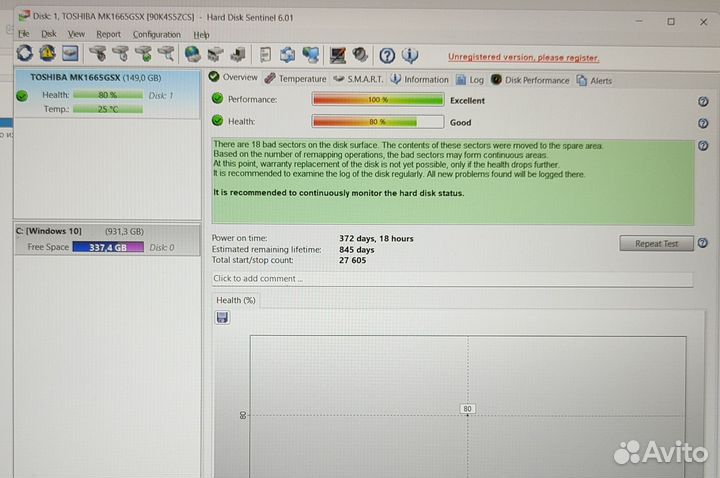
Task: Switch to the S.M.A.R.T. tab
Action: click(x=358, y=79)
